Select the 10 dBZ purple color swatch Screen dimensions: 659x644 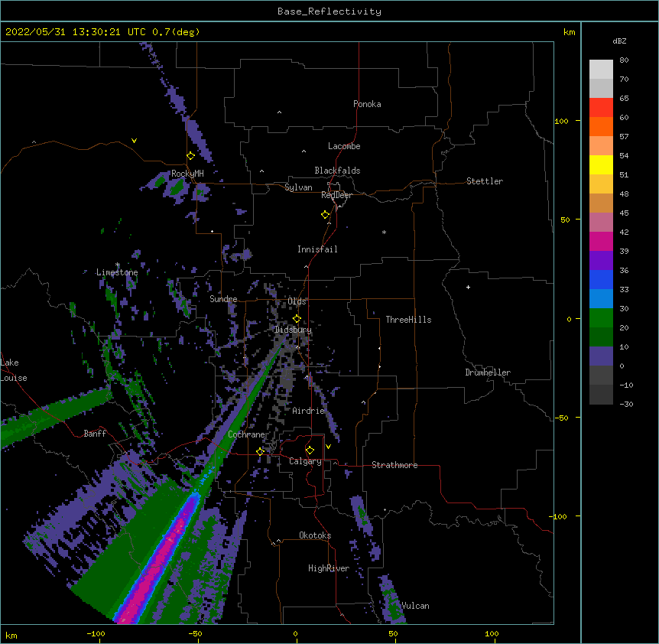[x=601, y=356]
